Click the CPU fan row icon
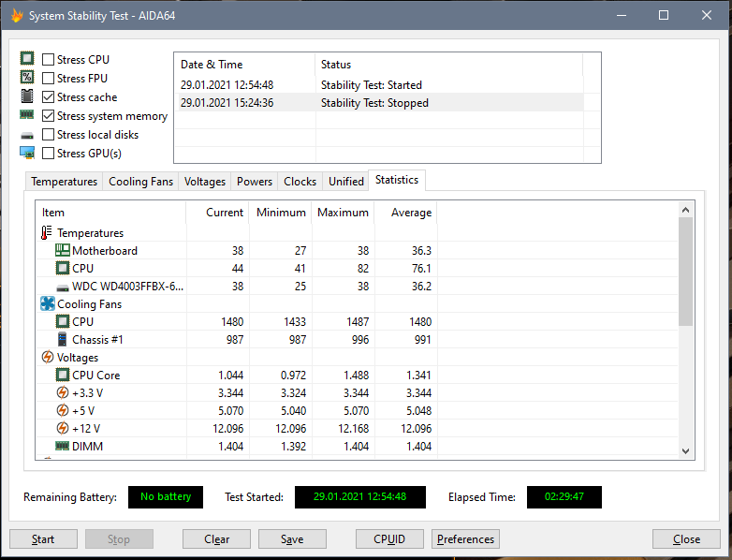Image resolution: width=732 pixels, height=560 pixels. click(63, 321)
